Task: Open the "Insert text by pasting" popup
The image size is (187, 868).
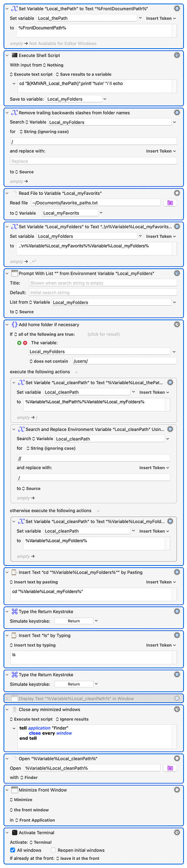Action: click(x=34, y=582)
